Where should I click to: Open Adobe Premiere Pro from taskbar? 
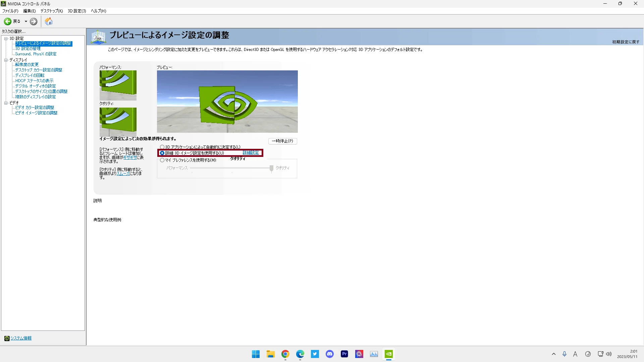(344, 354)
